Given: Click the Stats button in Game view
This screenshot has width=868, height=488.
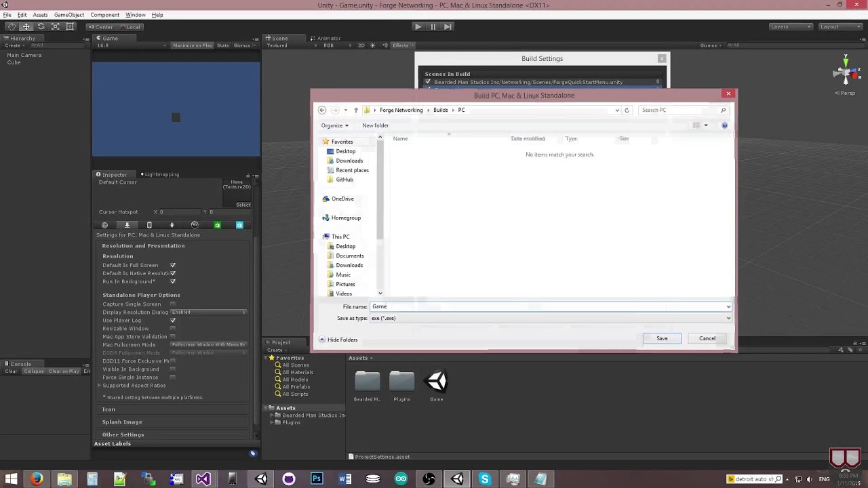Looking at the screenshot, I should click(223, 45).
